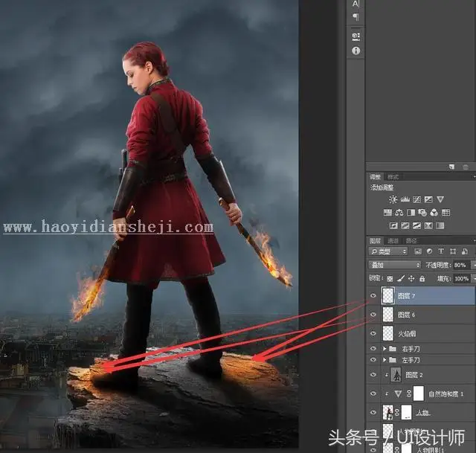The height and width of the screenshot is (453, 476).
Task: Switch to the 调整 adjustments tab
Action: 375,177
